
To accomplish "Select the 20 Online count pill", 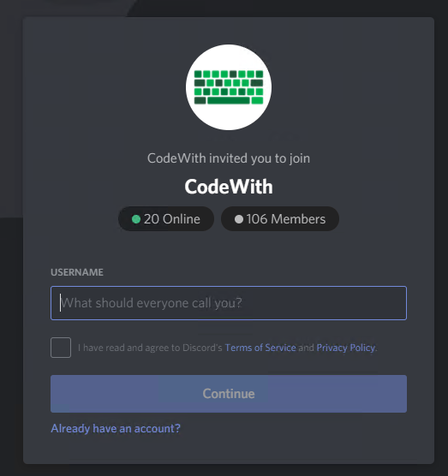I will [x=166, y=219].
